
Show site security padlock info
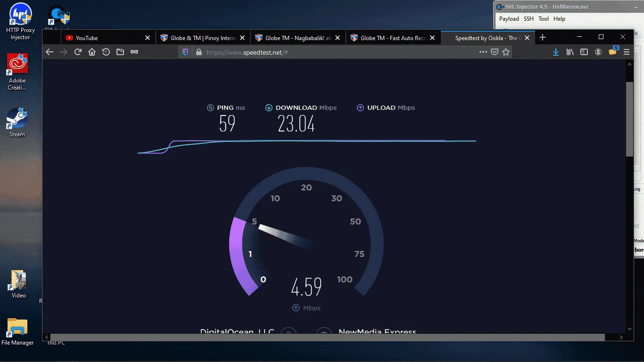click(x=198, y=52)
